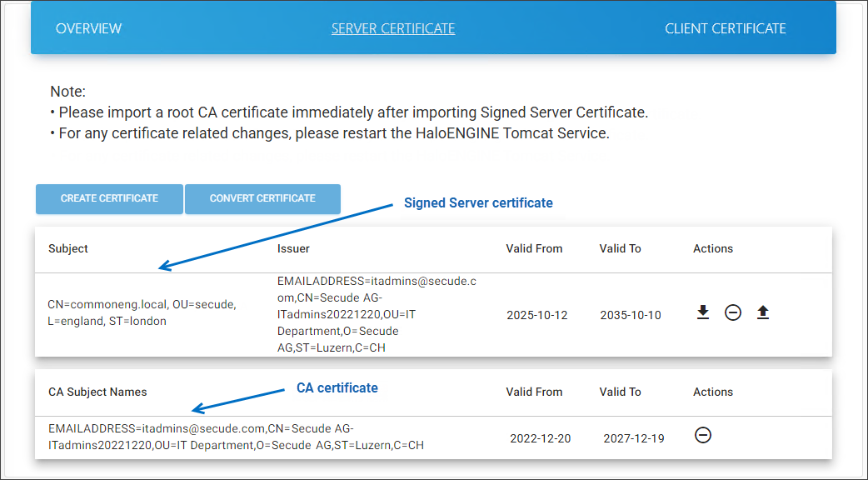Viewport: 868px width, 480px height.
Task: Upload a signed server certificate
Action: coord(763,312)
